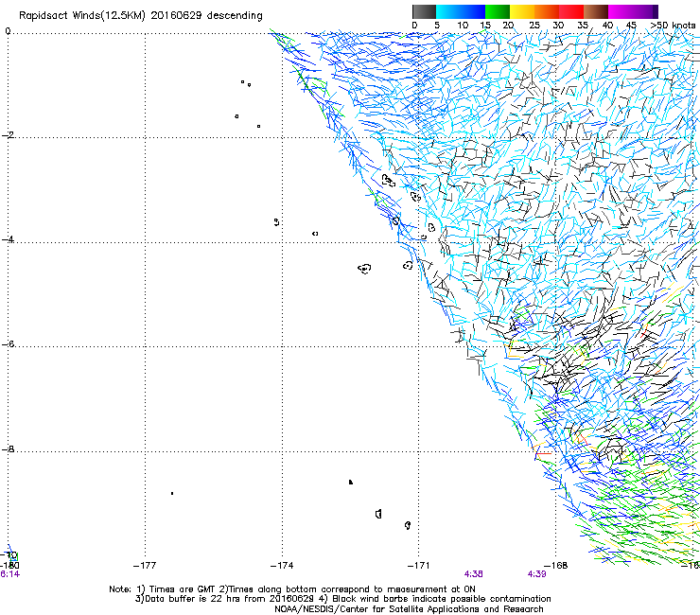Click the brown 35-40 knots color segment
Image resolution: width=700 pixels, height=615 pixels.
coord(596,11)
